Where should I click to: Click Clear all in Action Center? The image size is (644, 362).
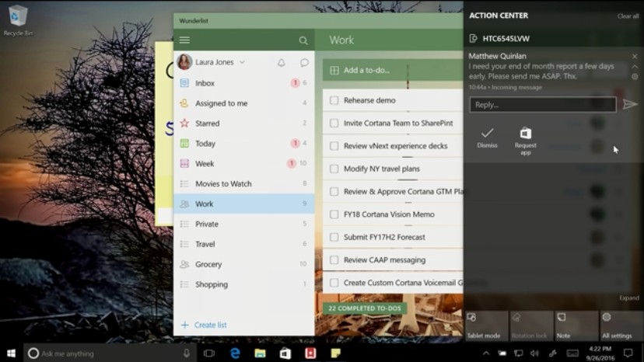(628, 16)
